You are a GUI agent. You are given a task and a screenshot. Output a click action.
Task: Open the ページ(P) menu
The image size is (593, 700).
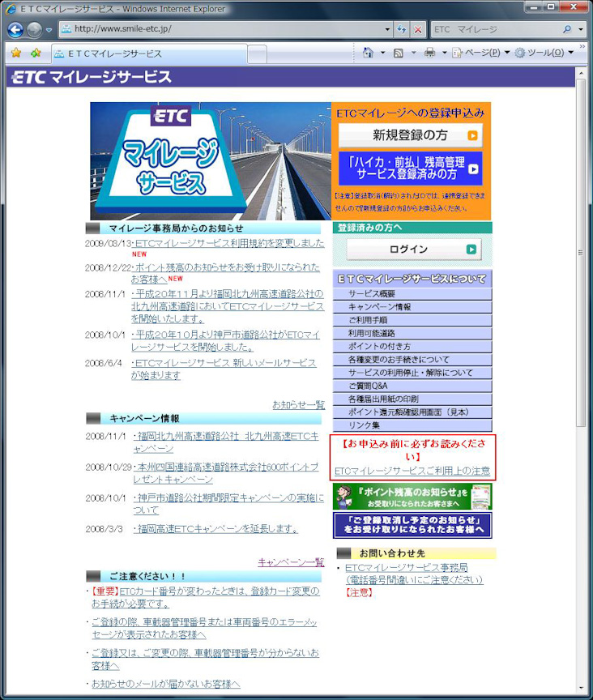tap(480, 53)
